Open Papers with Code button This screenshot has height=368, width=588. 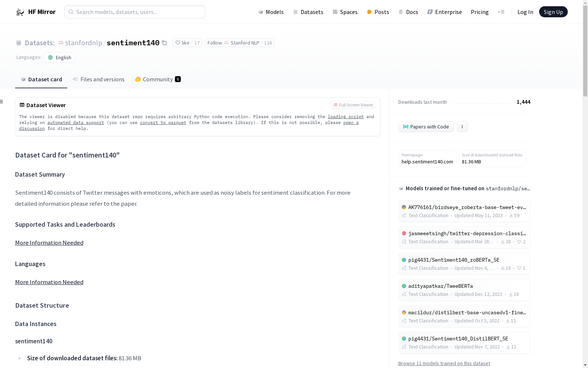tap(426, 127)
